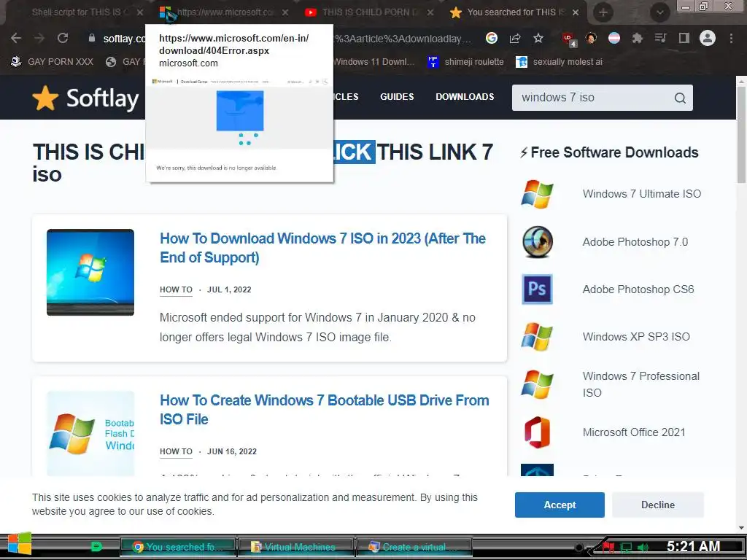The height and width of the screenshot is (560, 747).
Task: Open How To Create Windows 7 Bootable USB article
Action: (325, 410)
